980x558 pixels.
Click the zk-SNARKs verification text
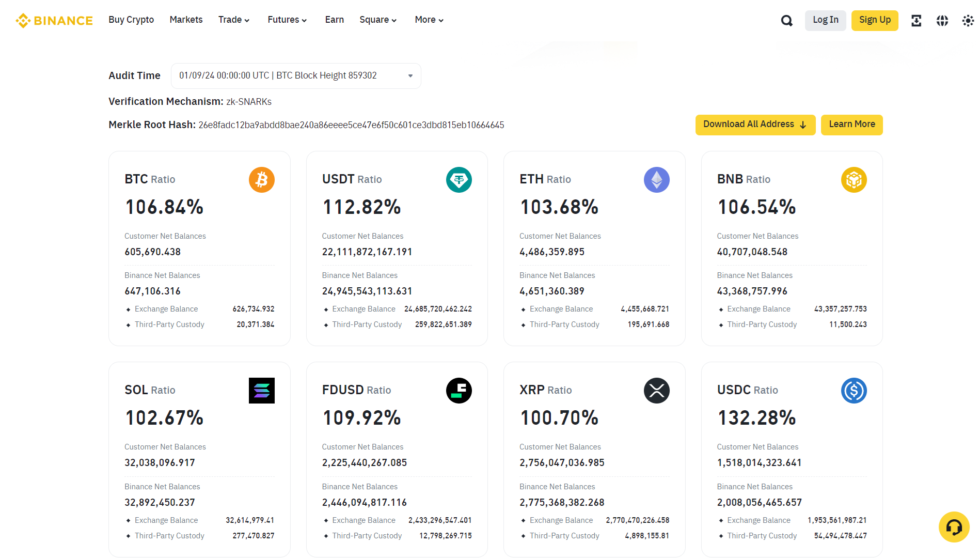249,102
